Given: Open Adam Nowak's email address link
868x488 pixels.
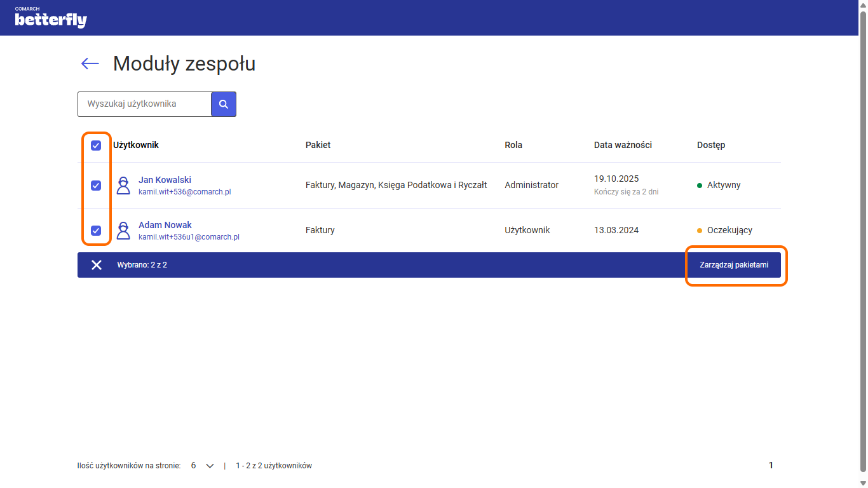Looking at the screenshot, I should point(189,237).
